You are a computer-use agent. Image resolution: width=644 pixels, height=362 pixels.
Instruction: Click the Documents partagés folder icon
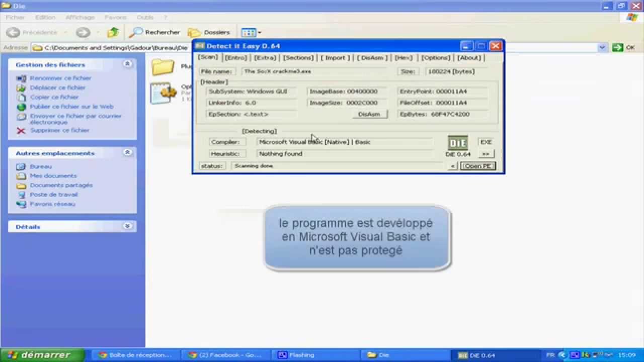tap(21, 186)
